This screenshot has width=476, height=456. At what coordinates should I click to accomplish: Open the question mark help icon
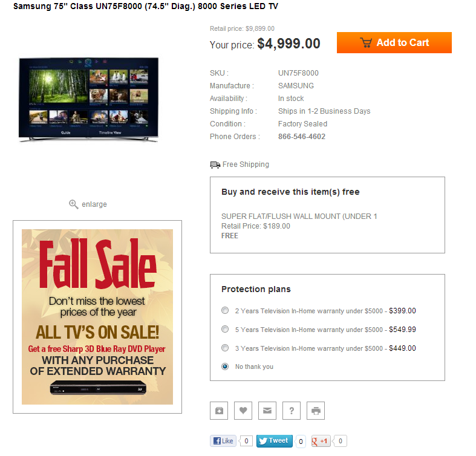292,411
